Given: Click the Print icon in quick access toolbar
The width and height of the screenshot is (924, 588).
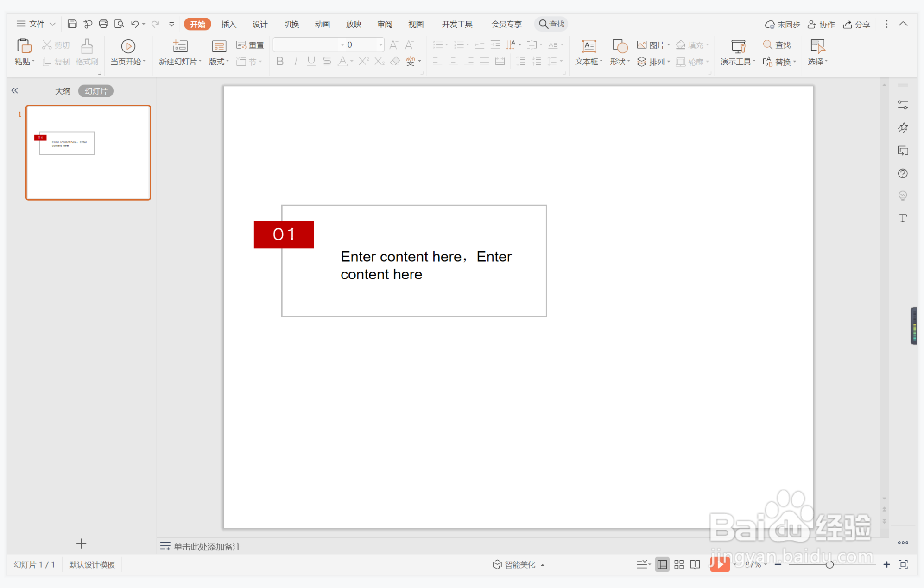Looking at the screenshot, I should coord(103,24).
